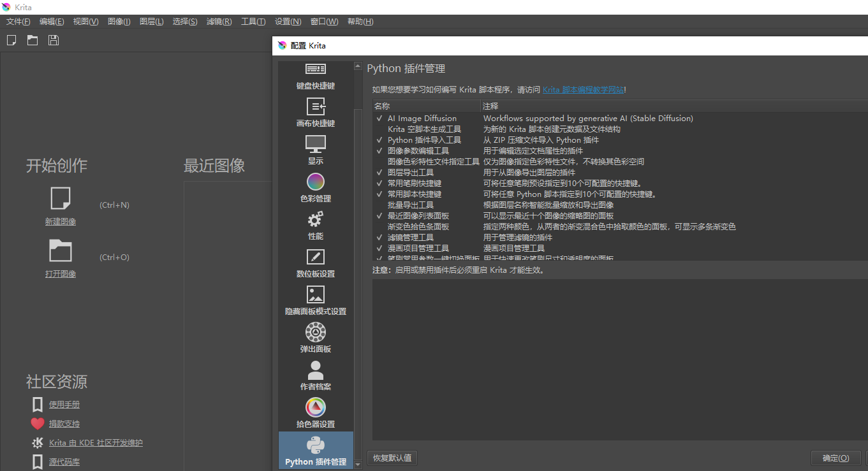Click the new document toolbar icon
The image size is (868, 471).
click(11, 40)
